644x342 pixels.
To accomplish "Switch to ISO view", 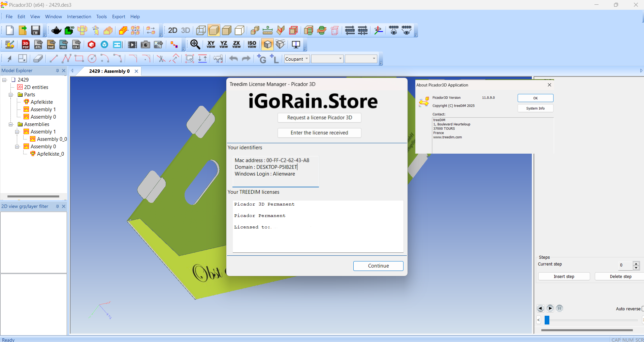I will [x=252, y=44].
